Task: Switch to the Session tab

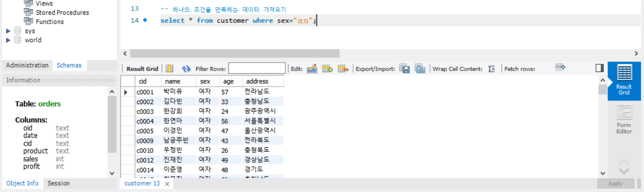Action: [x=59, y=183]
